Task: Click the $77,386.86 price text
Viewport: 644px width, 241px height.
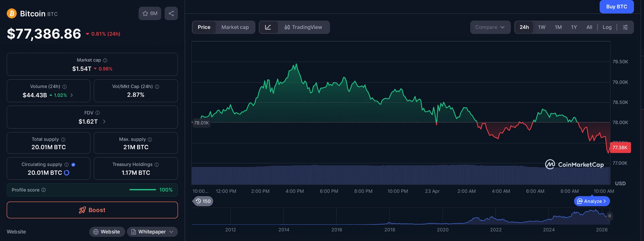Action: click(44, 34)
